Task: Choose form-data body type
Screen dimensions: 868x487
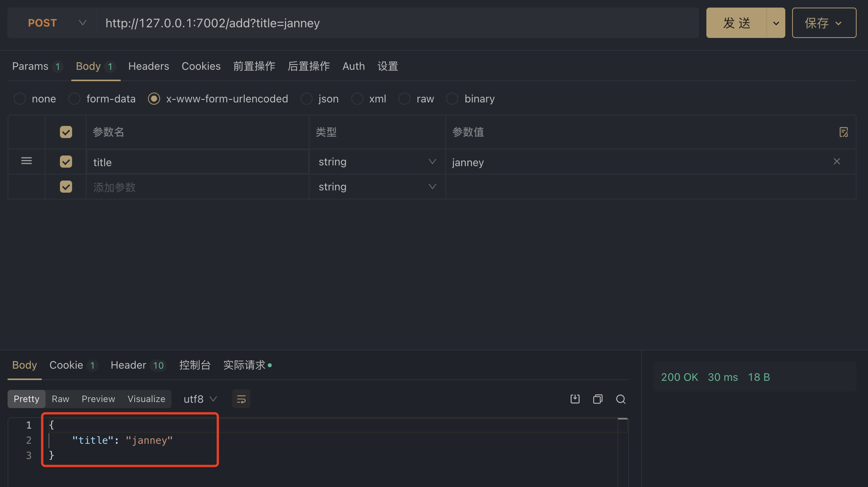Action: point(74,99)
